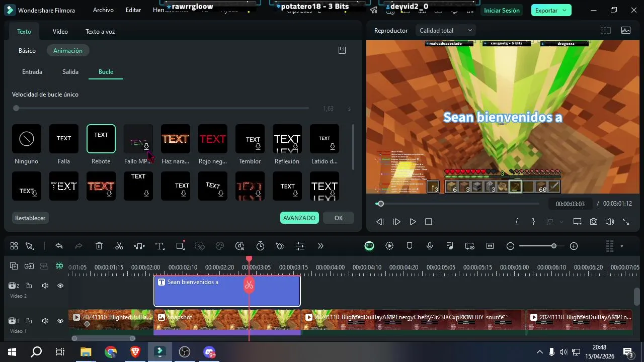Screen dimensions: 644x362
Task: Select the crop rectangle tool
Action: (181, 246)
